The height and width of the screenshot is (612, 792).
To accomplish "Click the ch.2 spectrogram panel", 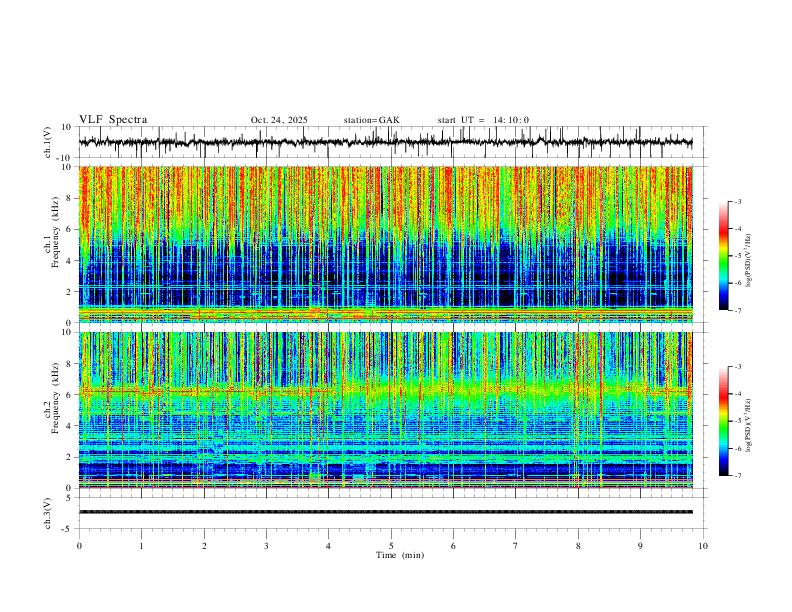I will 386,410.
